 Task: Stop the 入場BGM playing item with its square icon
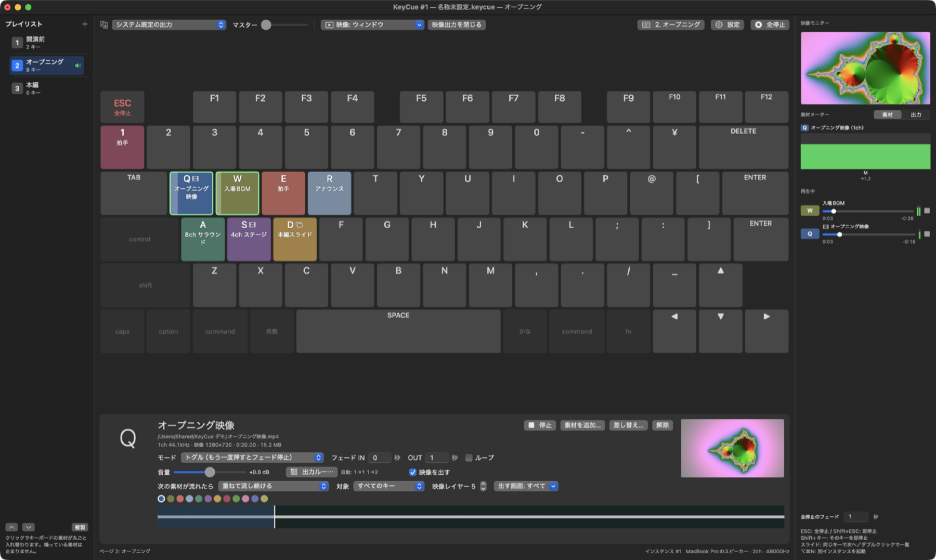[927, 211]
